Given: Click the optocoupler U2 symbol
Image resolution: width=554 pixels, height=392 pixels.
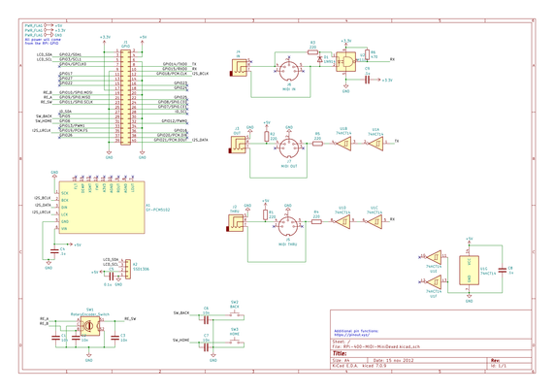Looking at the screenshot, I should click(x=346, y=62).
